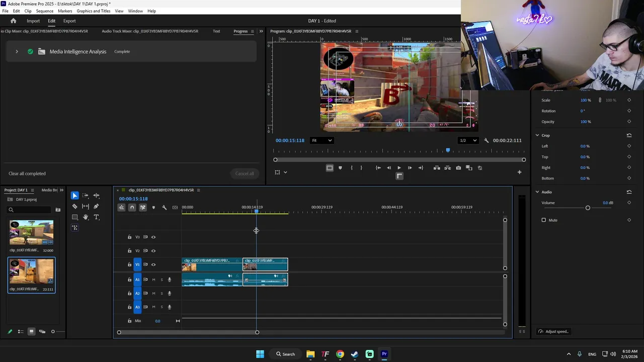Step forward one frame
Viewport: 644px width, 362px height.
(410, 168)
